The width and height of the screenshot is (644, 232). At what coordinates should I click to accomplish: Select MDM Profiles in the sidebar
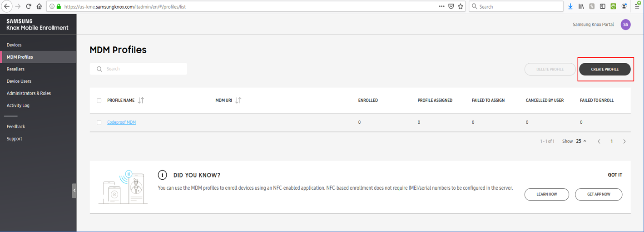coord(38,57)
